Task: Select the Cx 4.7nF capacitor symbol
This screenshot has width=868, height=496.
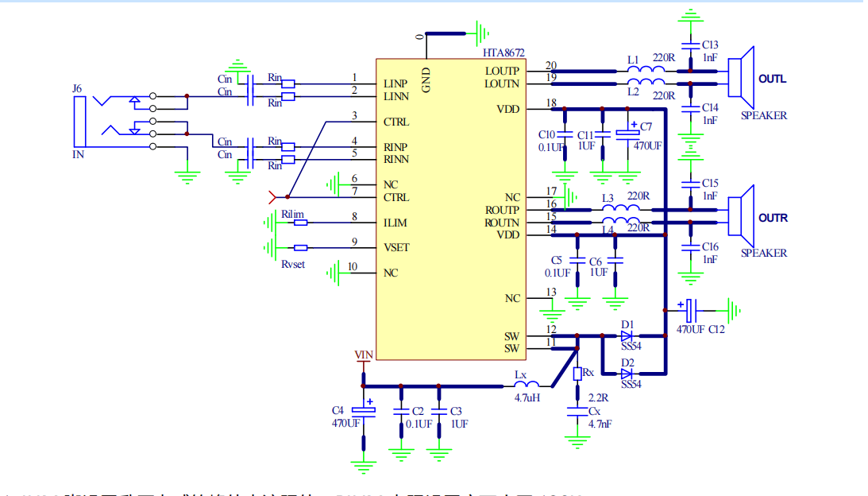Action: point(577,412)
